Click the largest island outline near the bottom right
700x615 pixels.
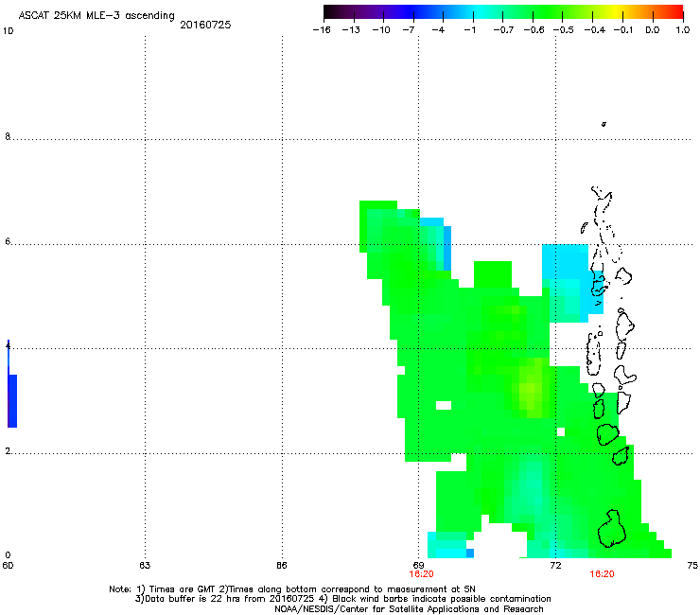pos(612,529)
